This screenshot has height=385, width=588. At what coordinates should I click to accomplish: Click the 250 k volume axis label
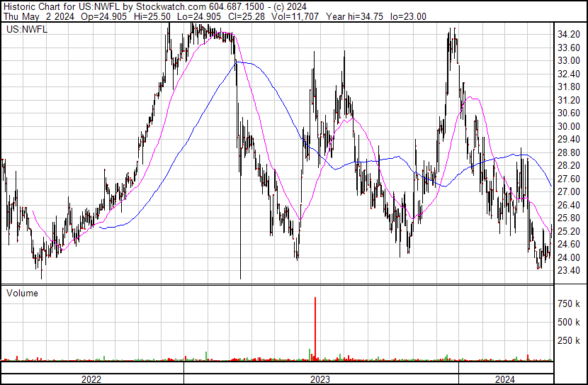coord(568,341)
